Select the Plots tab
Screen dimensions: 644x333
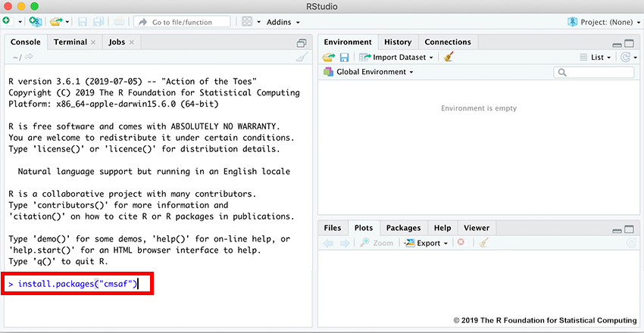[x=364, y=228]
